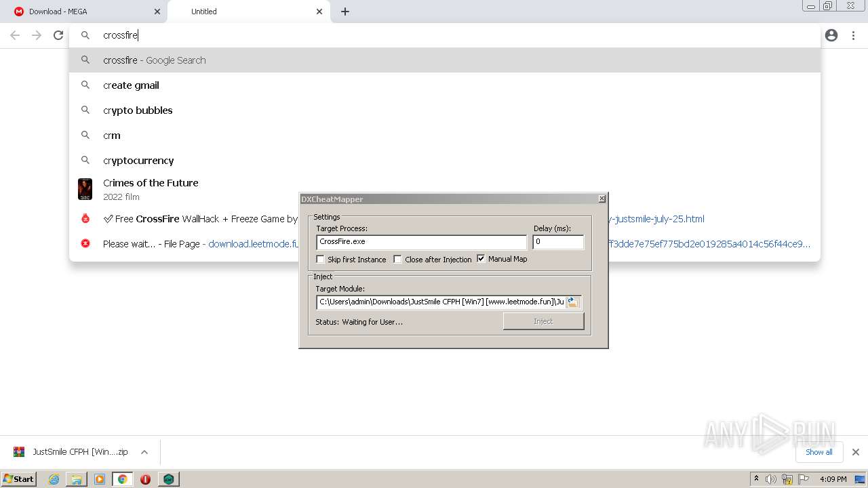868x488 pixels.
Task: Launch Internet Explorer from the taskbar
Action: point(54,479)
